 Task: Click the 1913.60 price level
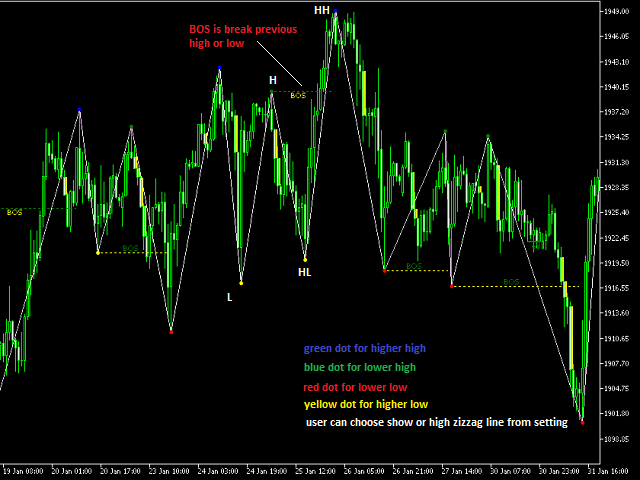click(x=617, y=313)
